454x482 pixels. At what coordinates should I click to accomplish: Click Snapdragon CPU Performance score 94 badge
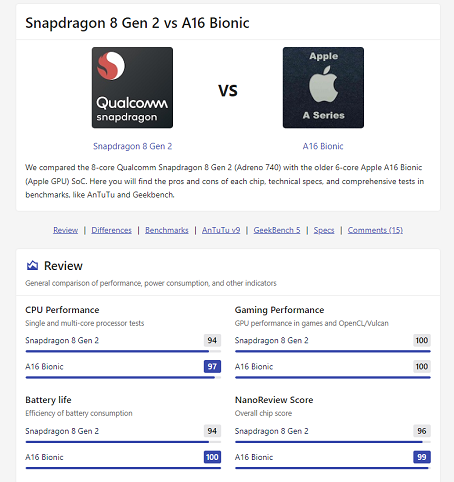tap(212, 340)
